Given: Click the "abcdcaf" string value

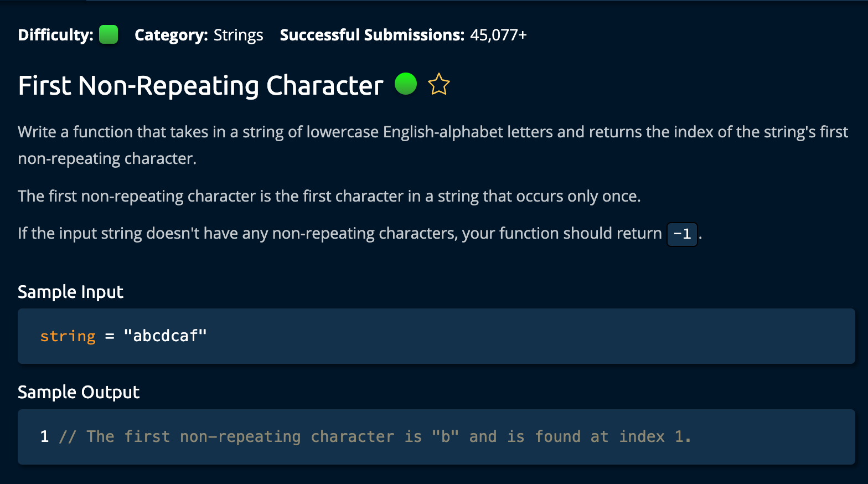Looking at the screenshot, I should click(x=165, y=336).
